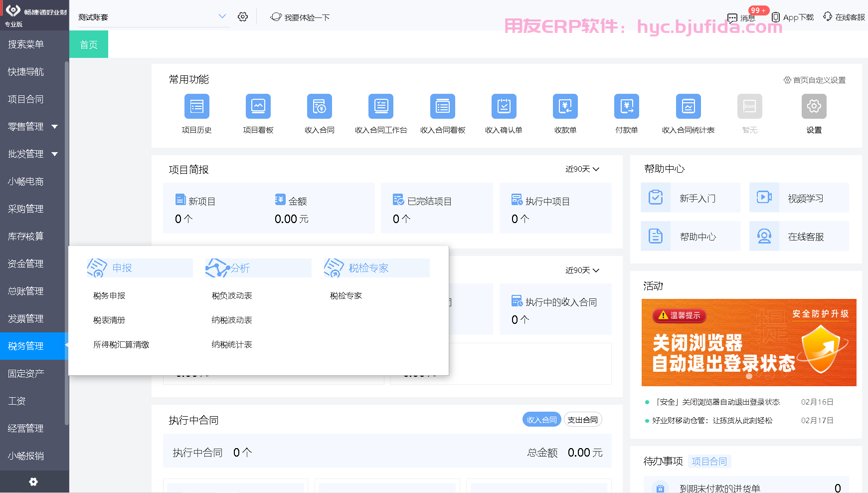The image size is (868, 493).
Task: Click the 视频学习 video icon
Action: click(764, 198)
